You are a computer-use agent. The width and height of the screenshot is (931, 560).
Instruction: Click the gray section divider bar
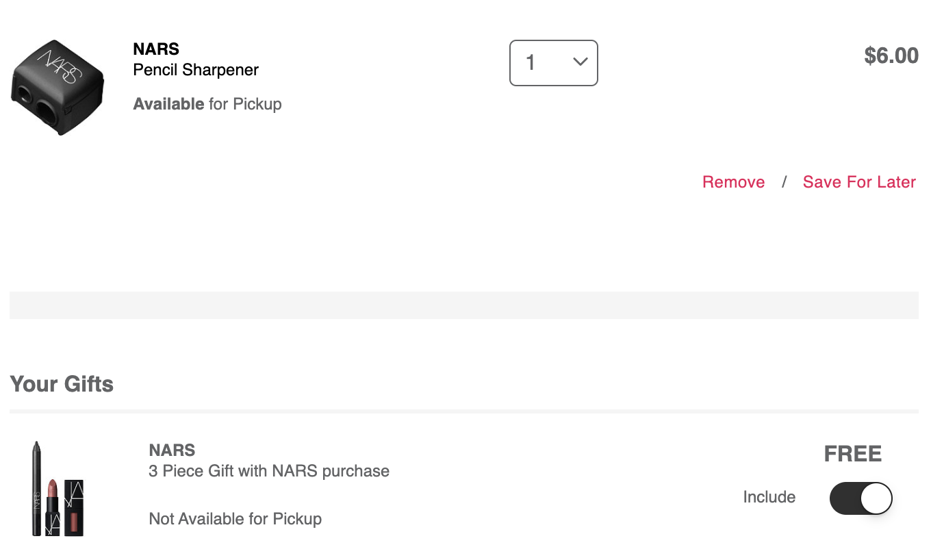(x=464, y=305)
